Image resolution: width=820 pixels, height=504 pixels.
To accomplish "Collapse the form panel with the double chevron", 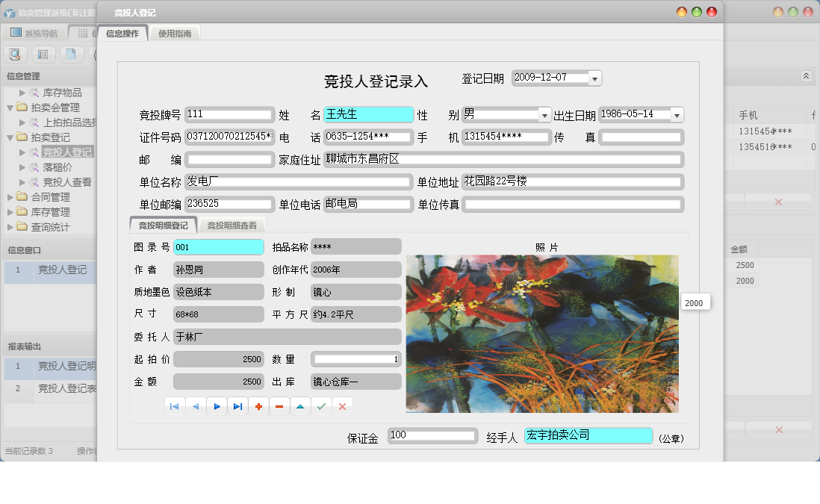I will coord(807,75).
